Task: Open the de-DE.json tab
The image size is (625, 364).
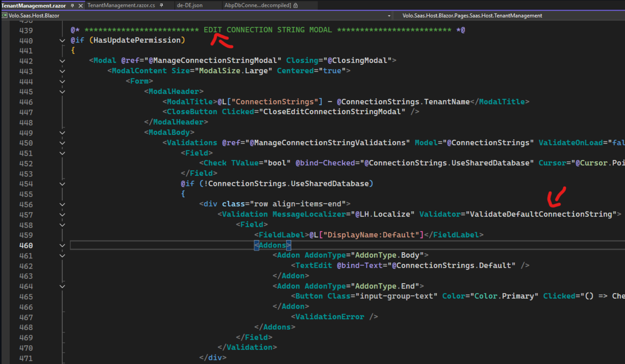Action: point(190,5)
